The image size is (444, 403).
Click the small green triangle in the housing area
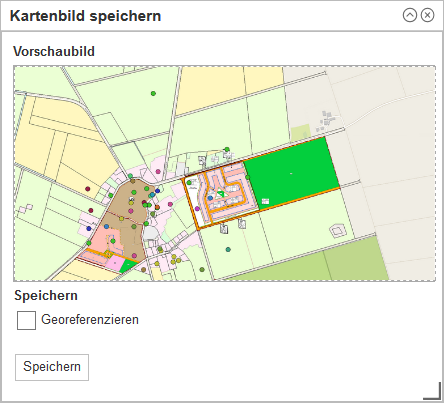[x=220, y=194]
